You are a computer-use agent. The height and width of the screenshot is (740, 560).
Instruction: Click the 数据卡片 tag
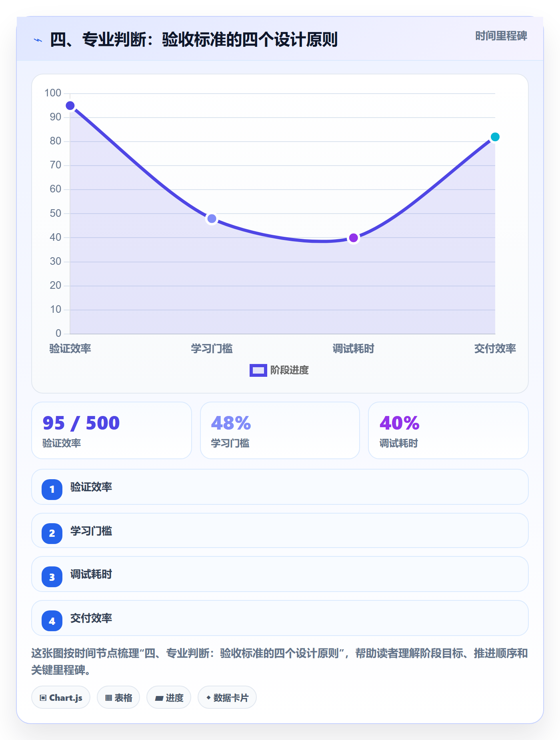point(227,697)
